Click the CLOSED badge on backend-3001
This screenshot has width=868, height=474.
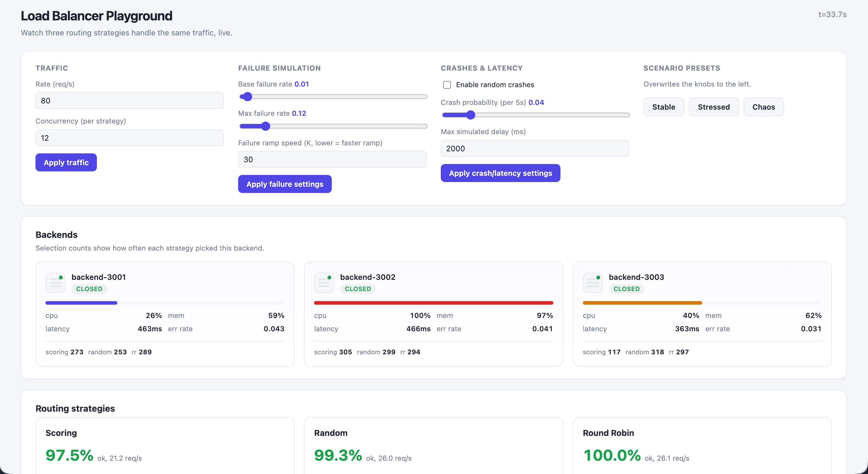coord(89,289)
